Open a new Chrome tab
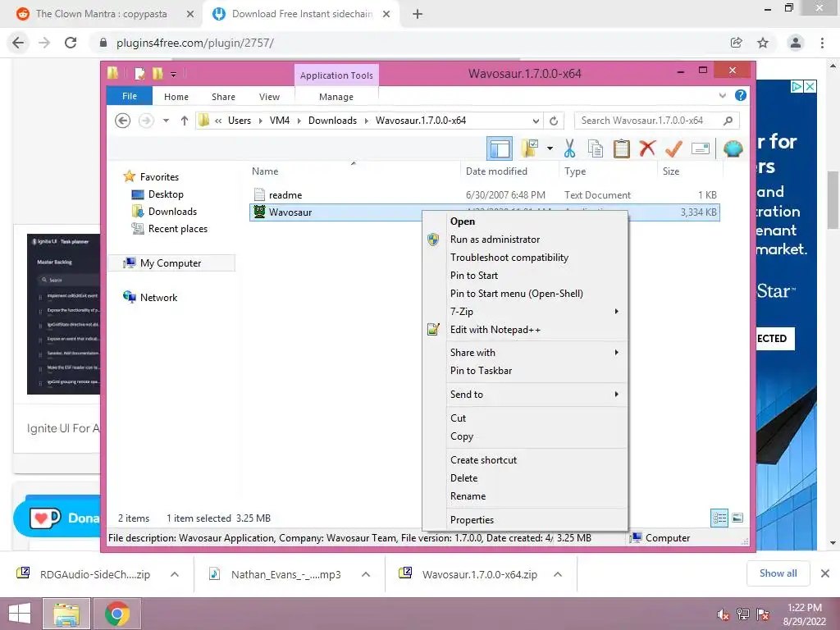Viewport: 840px width, 630px height. (418, 14)
